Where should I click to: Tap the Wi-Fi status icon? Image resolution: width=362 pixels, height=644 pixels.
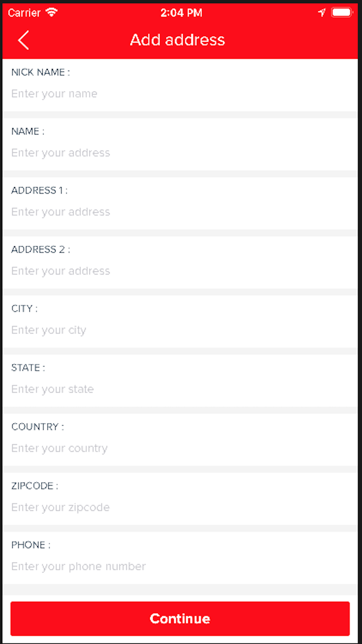coord(51,13)
